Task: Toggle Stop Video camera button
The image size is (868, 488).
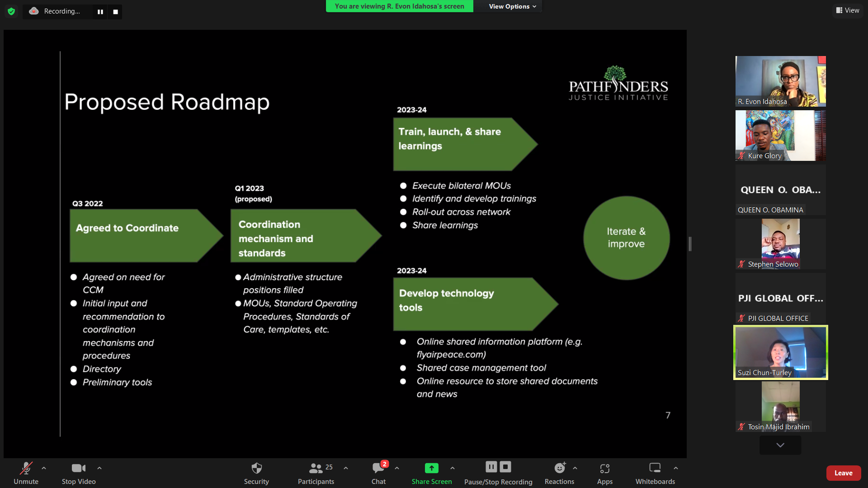Action: click(78, 468)
